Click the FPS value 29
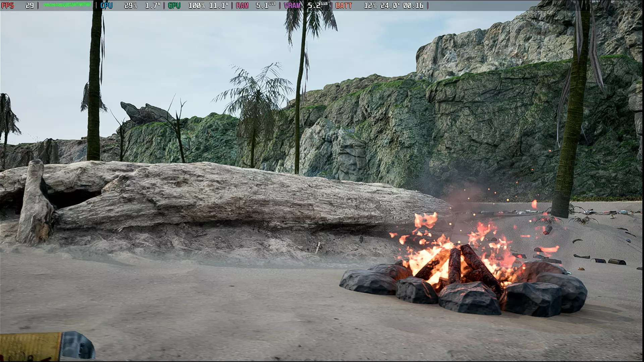The width and height of the screenshot is (644, 362). 30,5
